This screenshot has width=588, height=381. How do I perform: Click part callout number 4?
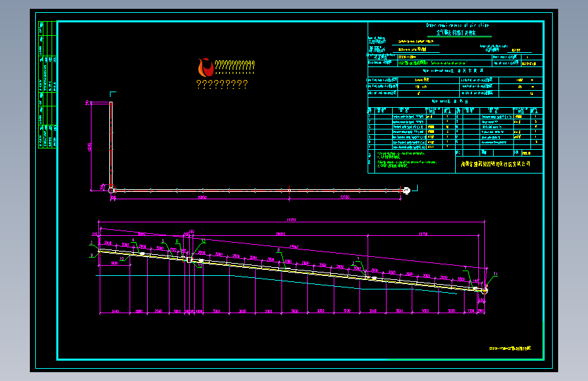tap(133, 239)
